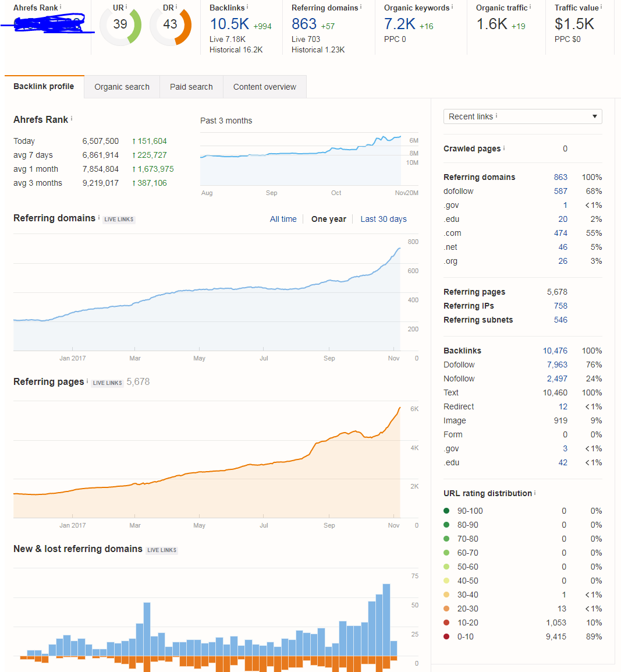This screenshot has width=621, height=672.
Task: Click the info icon beside Traffic value
Action: coord(601,6)
